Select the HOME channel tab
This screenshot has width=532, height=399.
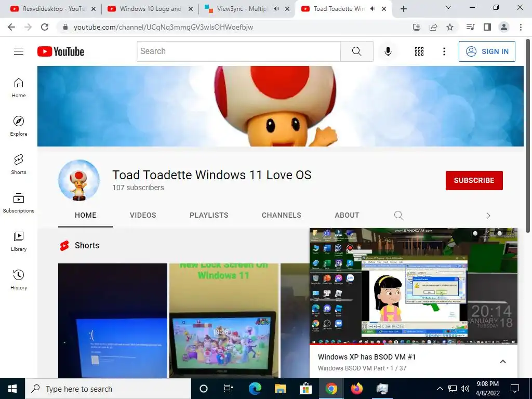(86, 215)
